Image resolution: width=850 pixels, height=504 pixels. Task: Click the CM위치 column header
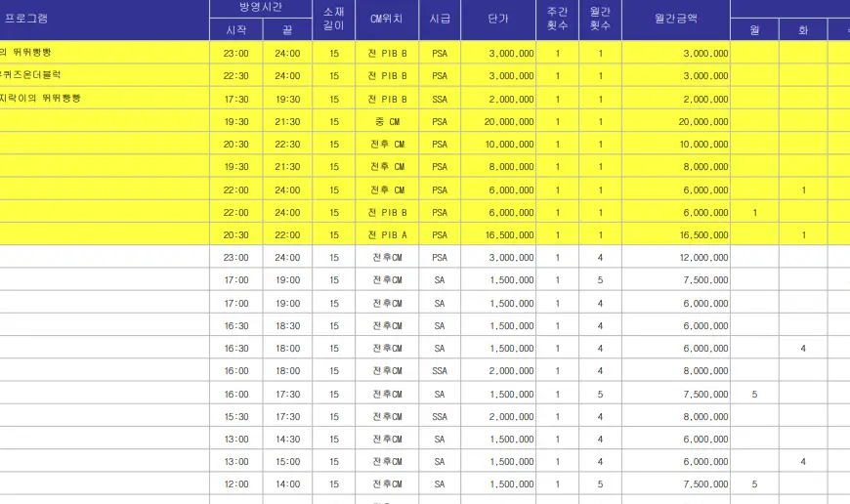coord(387,19)
